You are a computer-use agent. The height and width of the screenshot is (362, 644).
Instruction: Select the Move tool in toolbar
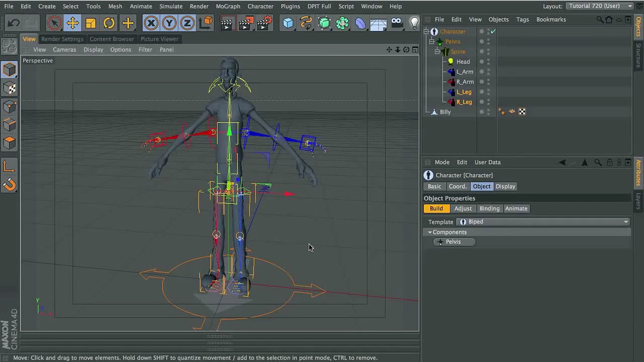tap(72, 23)
